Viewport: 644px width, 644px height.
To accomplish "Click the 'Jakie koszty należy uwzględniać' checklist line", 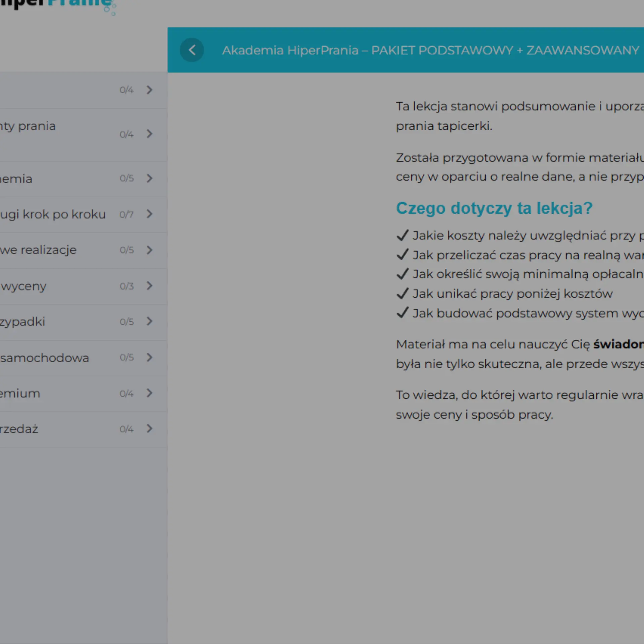I will [520, 236].
